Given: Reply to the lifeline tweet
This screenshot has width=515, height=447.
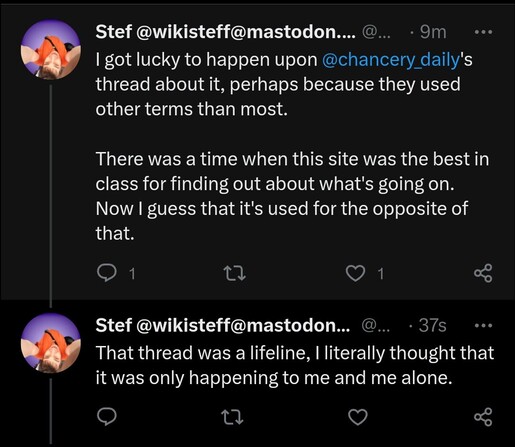Looking at the screenshot, I should (107, 417).
